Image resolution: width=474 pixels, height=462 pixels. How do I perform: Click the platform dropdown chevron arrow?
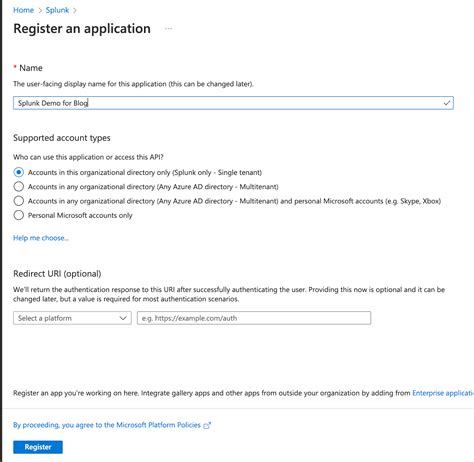tap(123, 318)
